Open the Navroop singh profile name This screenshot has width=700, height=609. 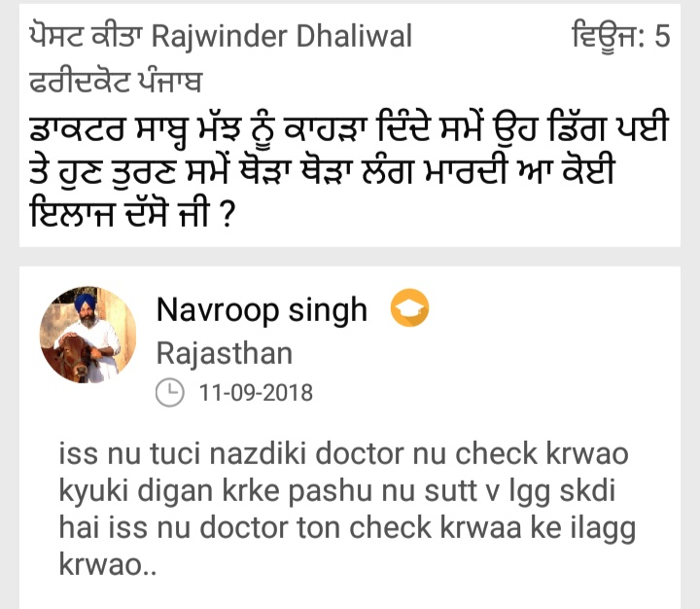tap(262, 310)
